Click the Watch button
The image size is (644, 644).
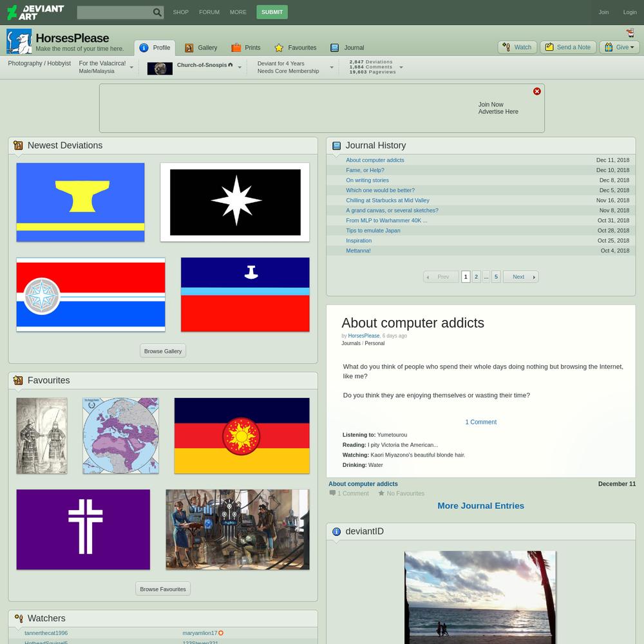coord(518,47)
